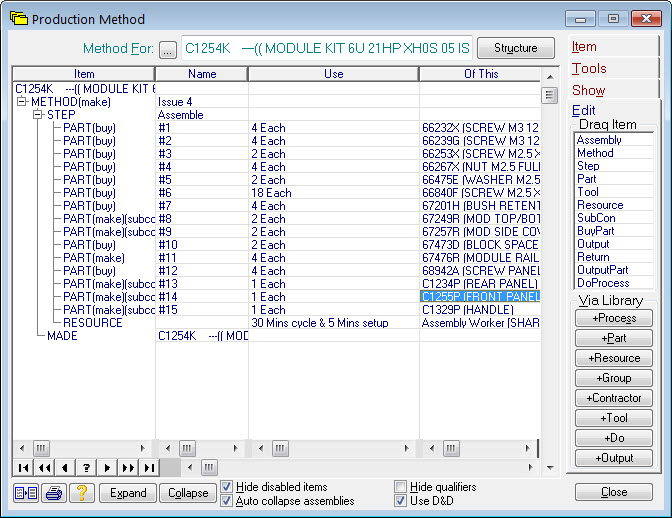Viewport: 672px width, 518px height.
Task: Go to next record arrow button
Action: click(x=107, y=467)
